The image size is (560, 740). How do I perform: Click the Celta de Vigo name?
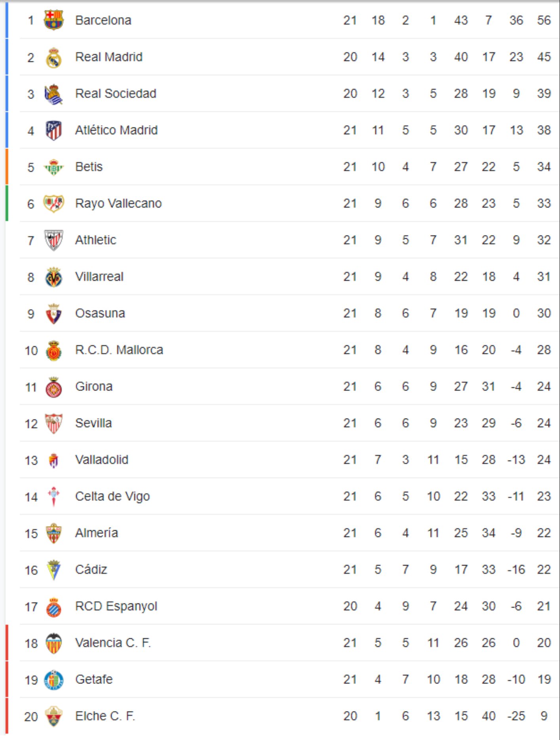[112, 496]
